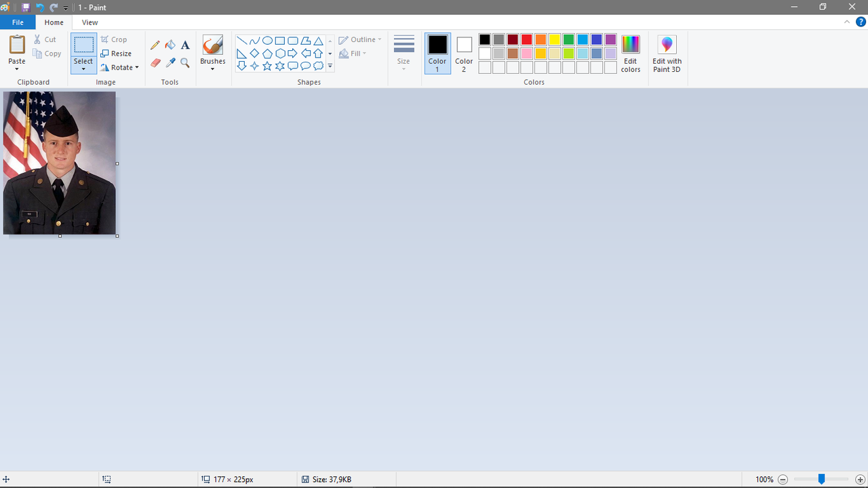868x488 pixels.
Task: Select the Magnifier tool
Action: tap(185, 63)
